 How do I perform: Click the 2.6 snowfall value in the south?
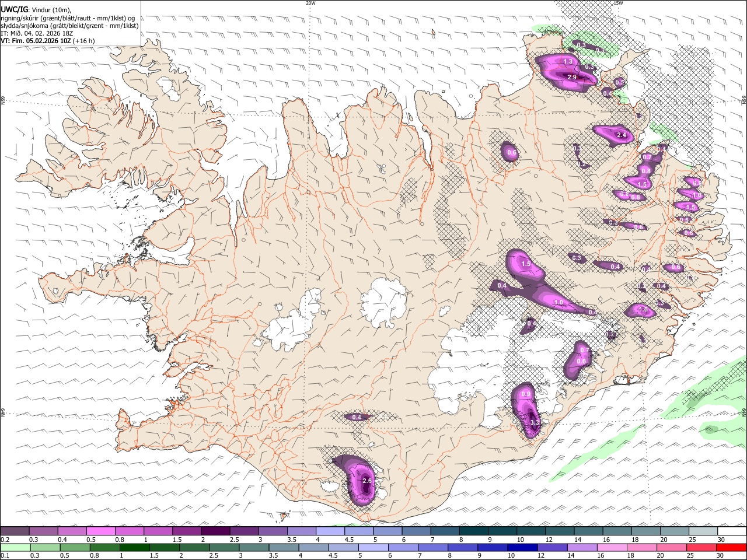366,481
